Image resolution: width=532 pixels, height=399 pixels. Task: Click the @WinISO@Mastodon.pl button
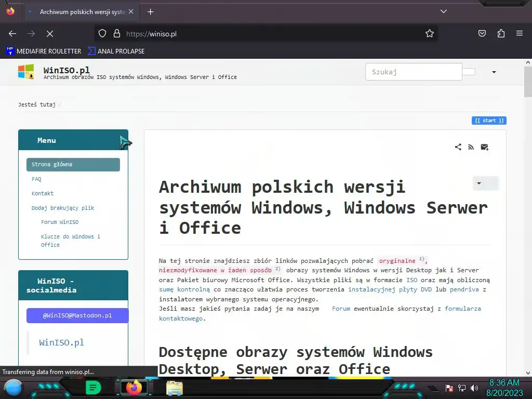pyautogui.click(x=77, y=315)
